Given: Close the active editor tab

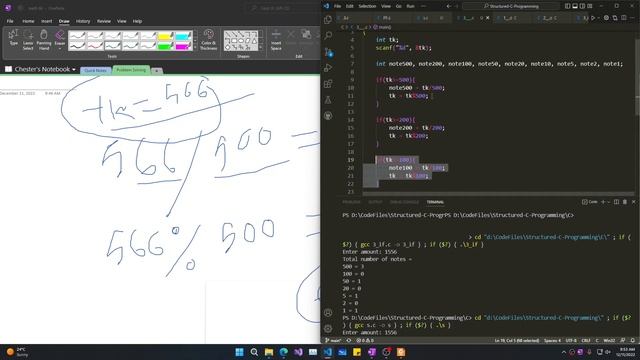Looking at the screenshot, I should pyautogui.click(x=487, y=18).
